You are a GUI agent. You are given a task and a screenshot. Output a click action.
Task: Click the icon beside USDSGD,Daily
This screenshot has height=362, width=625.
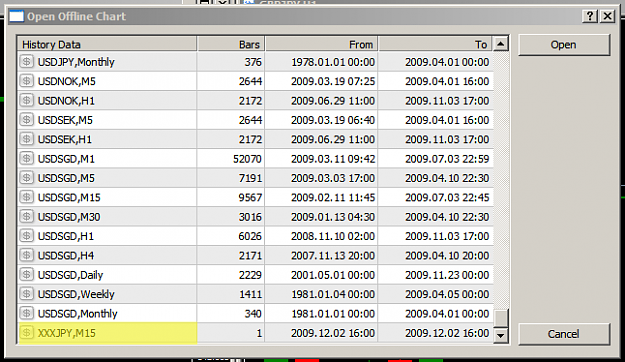27,275
